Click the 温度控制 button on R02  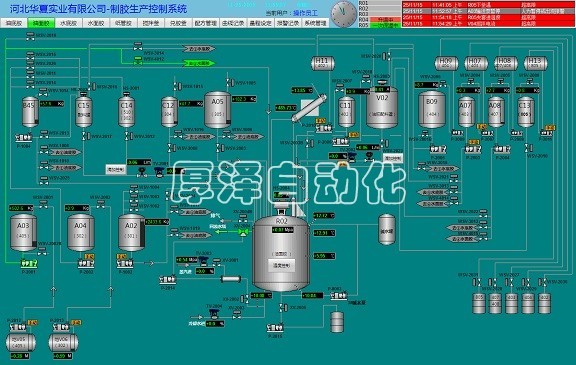coord(281,265)
